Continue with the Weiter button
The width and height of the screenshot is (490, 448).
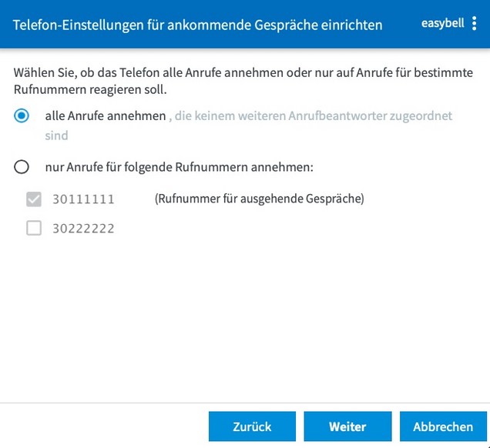click(347, 426)
